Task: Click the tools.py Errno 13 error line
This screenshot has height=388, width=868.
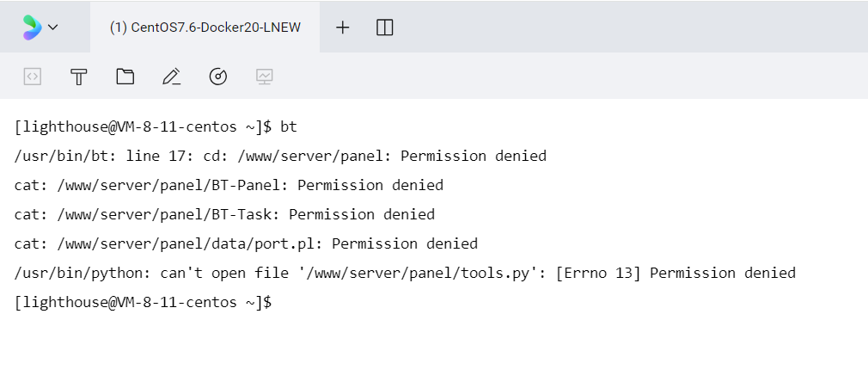Action: [405, 274]
